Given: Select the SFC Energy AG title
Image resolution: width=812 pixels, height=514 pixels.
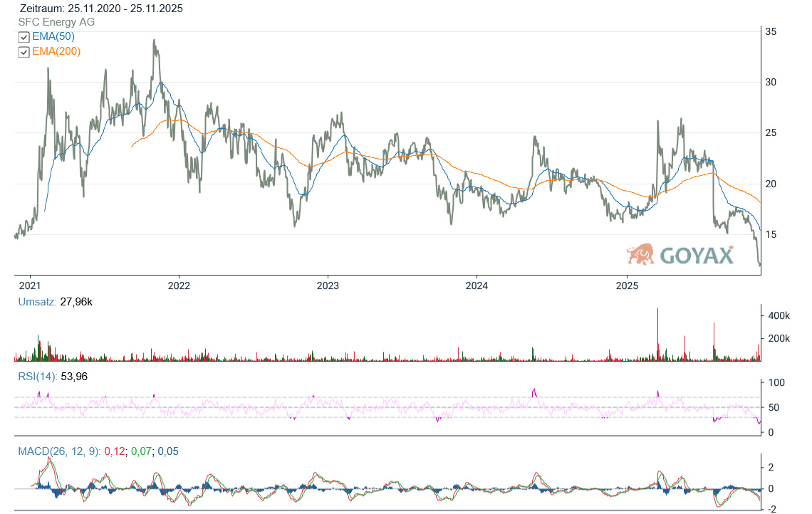Looking at the screenshot, I should tap(56, 22).
